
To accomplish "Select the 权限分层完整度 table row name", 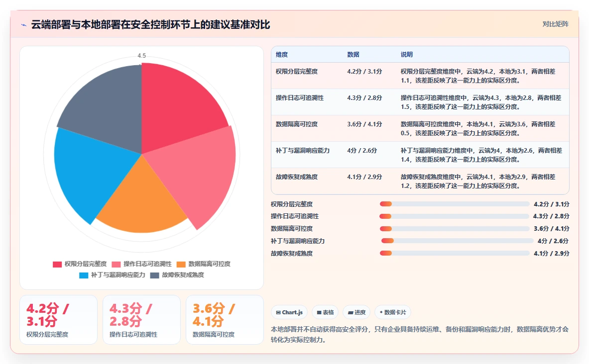I will (297, 71).
